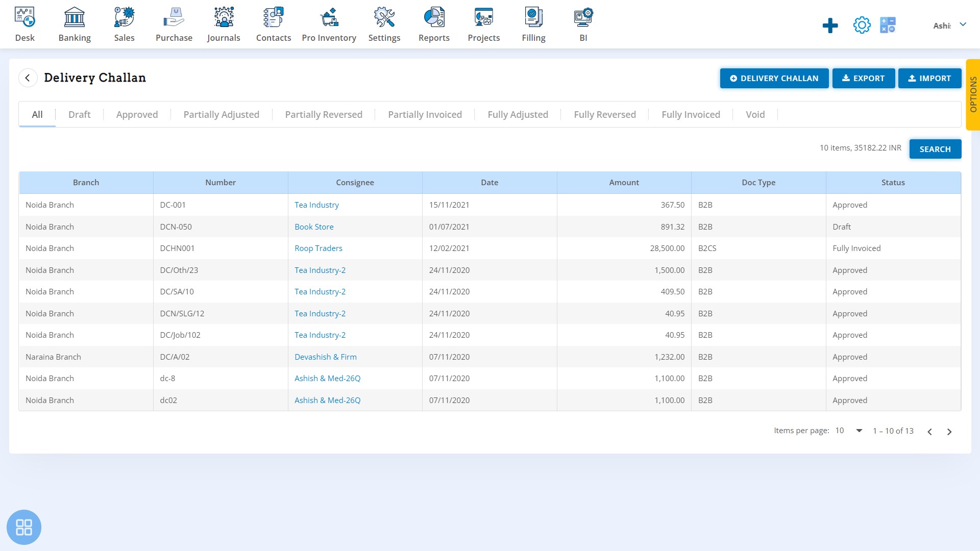Open the Banking module
This screenshot has height=551, width=980.
pyautogui.click(x=74, y=24)
